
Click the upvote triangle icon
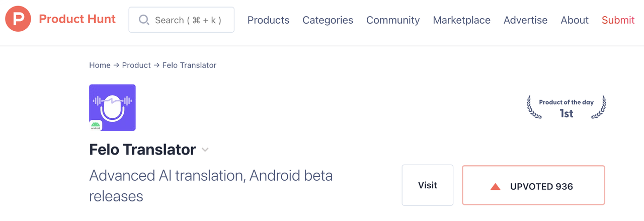(x=495, y=187)
